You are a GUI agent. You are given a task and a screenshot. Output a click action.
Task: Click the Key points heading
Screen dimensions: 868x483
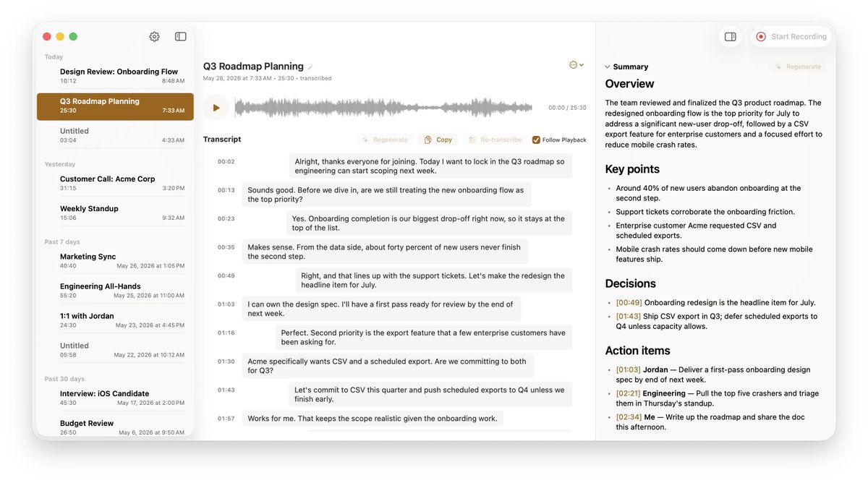632,169
